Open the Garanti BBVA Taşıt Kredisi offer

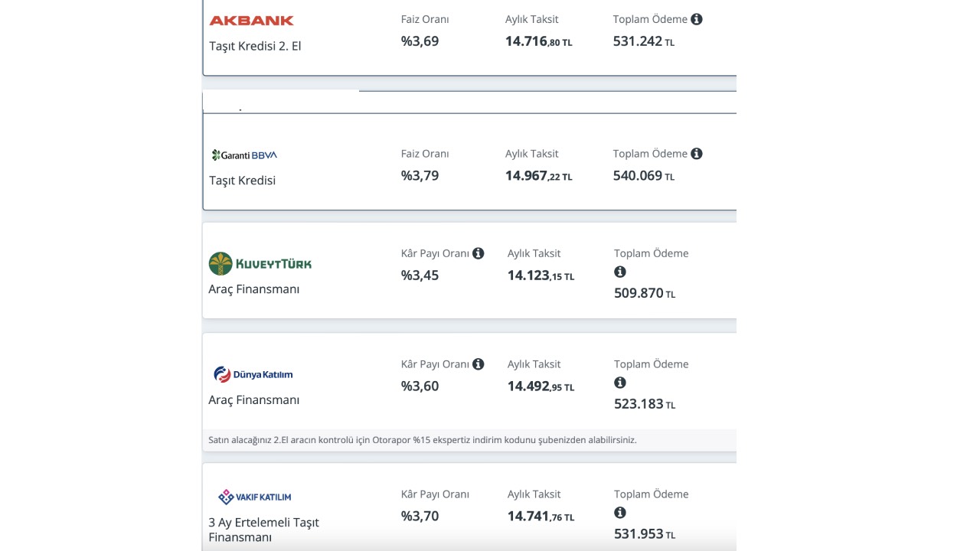coord(242,181)
